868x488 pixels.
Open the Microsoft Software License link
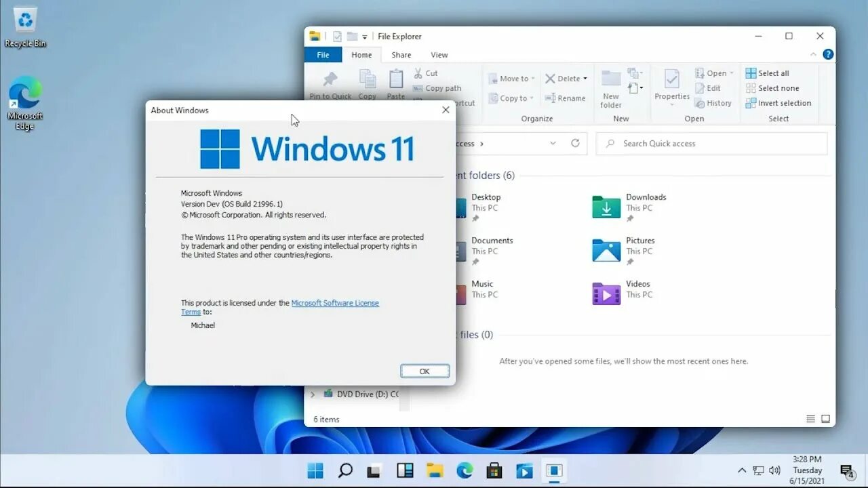[335, 303]
